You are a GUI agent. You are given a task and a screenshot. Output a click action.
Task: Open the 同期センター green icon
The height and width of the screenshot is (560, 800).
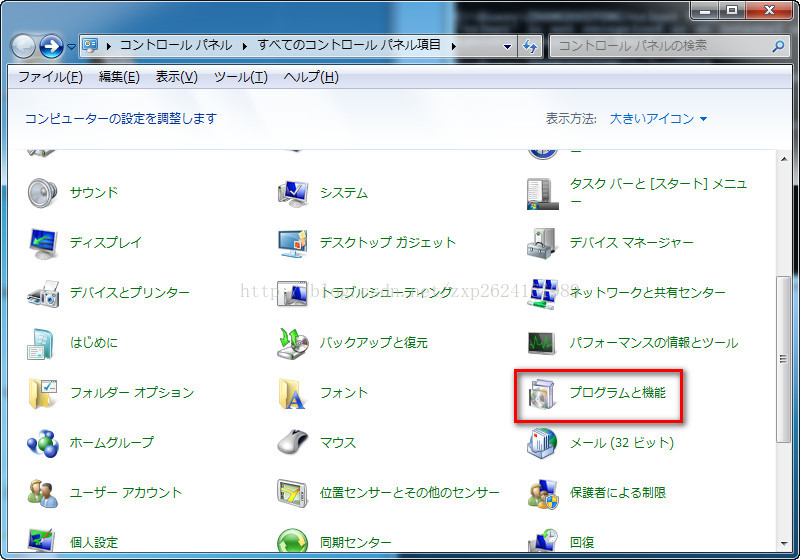pos(293,541)
